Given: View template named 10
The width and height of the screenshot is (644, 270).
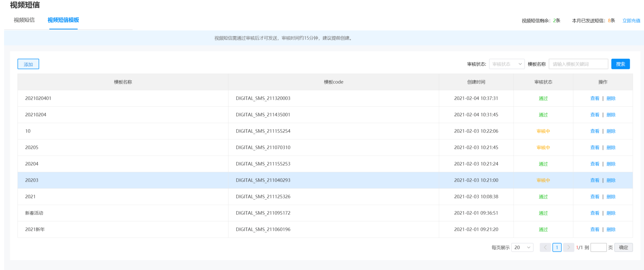Looking at the screenshot, I should point(595,131).
